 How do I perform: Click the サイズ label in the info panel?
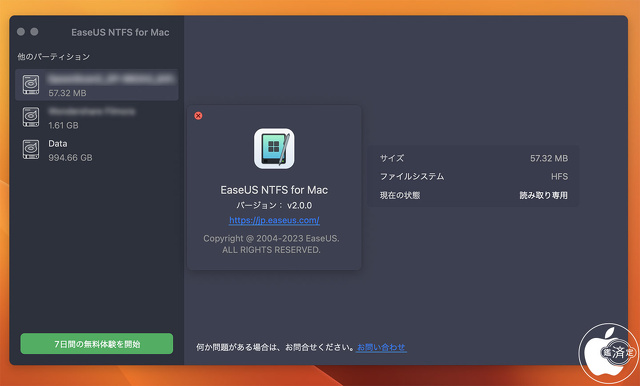(x=392, y=158)
